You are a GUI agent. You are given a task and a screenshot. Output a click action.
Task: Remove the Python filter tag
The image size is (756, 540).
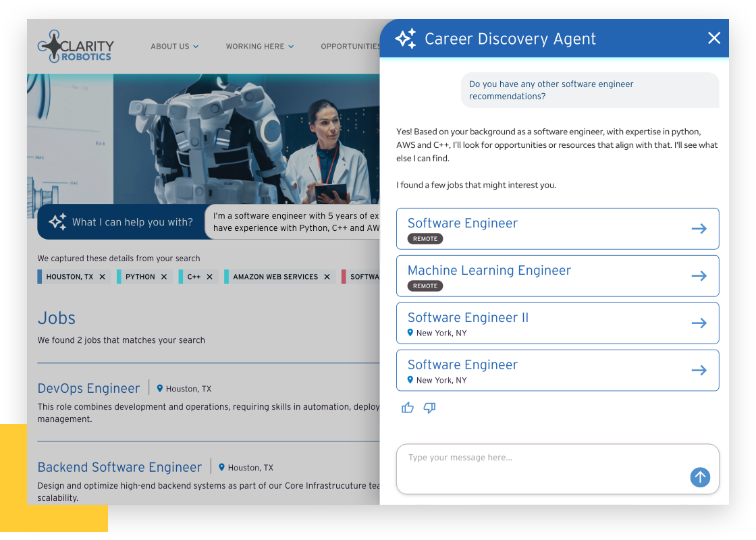(164, 277)
